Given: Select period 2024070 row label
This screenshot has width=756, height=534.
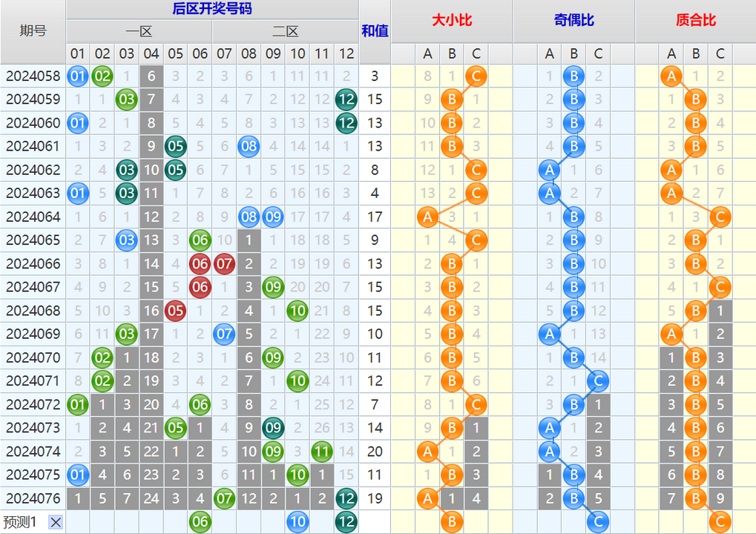Looking at the screenshot, I should pos(33,358).
